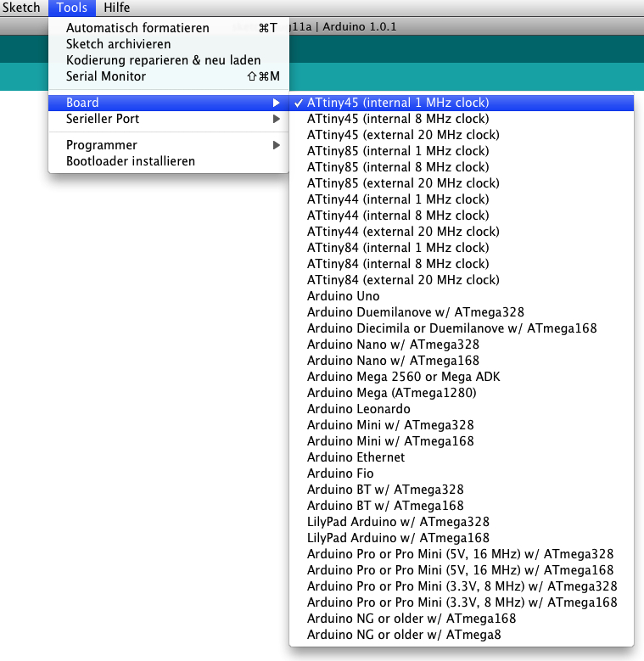Viewport: 644px width, 661px height.
Task: Pick Arduino Ethernet from board list
Action: (356, 457)
